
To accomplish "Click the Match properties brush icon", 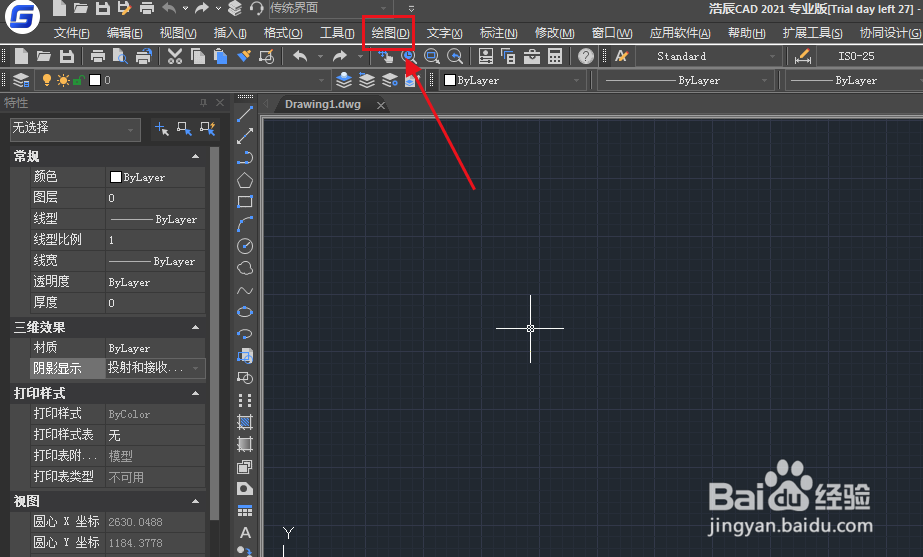I will 244,57.
